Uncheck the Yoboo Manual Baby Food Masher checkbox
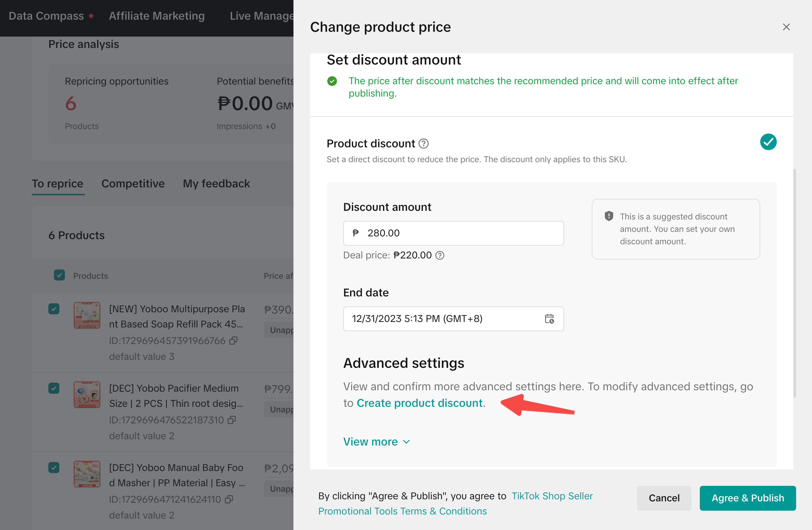The width and height of the screenshot is (812, 530). pos(54,468)
